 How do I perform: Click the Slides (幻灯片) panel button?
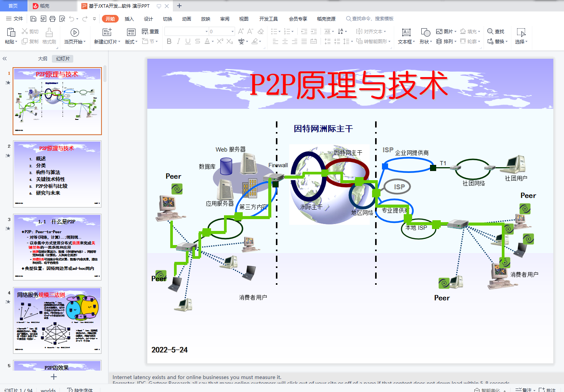(63, 59)
